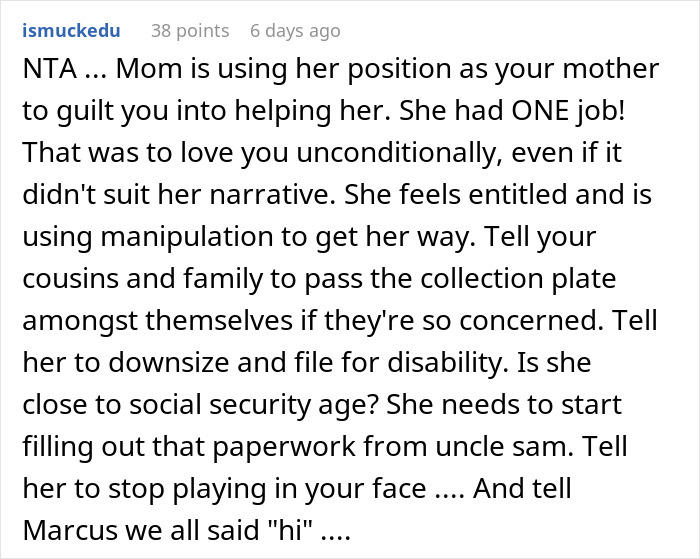Open the 6 days ago timestamp
This screenshot has height=559, width=700.
[295, 31]
